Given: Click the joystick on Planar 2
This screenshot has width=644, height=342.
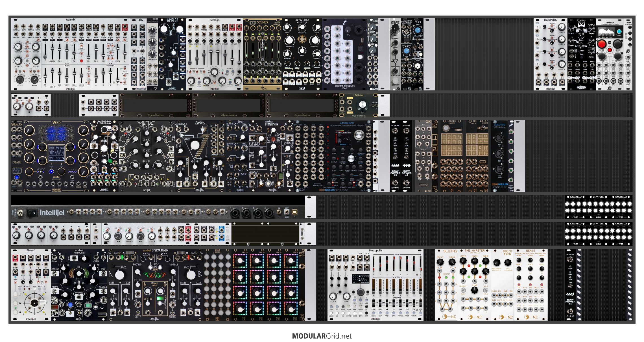Looking at the screenshot, I should [34, 303].
